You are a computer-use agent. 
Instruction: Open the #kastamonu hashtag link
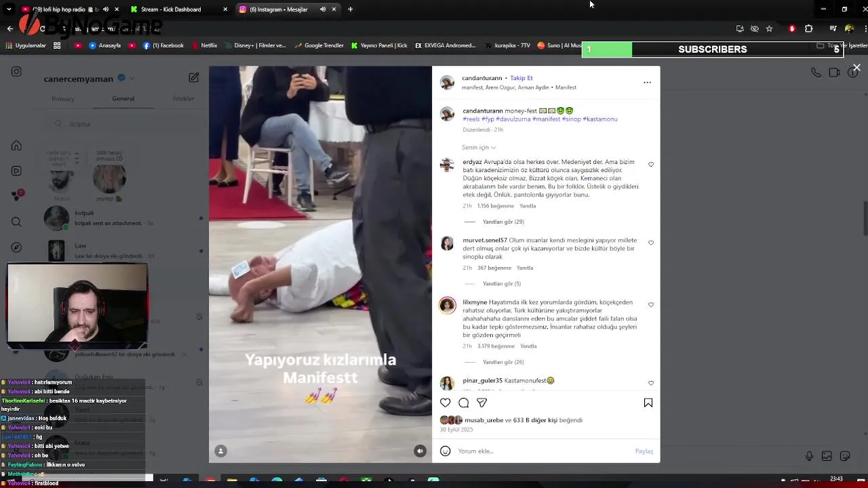[600, 119]
